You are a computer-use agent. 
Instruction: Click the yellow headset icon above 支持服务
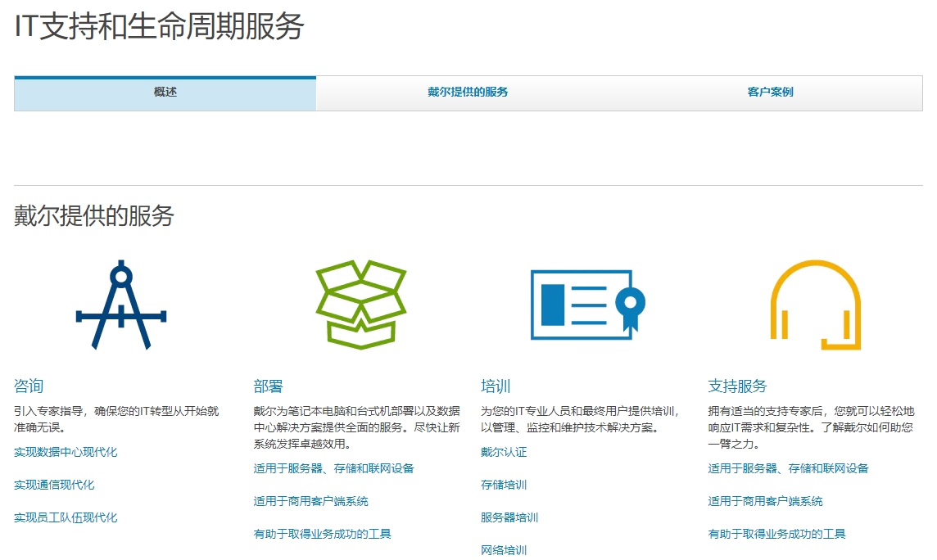815,306
